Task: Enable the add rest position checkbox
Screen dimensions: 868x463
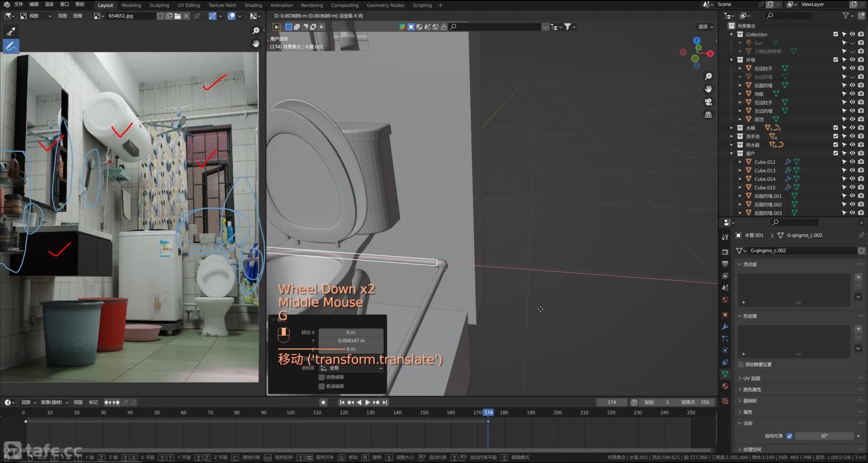Action: tap(741, 364)
